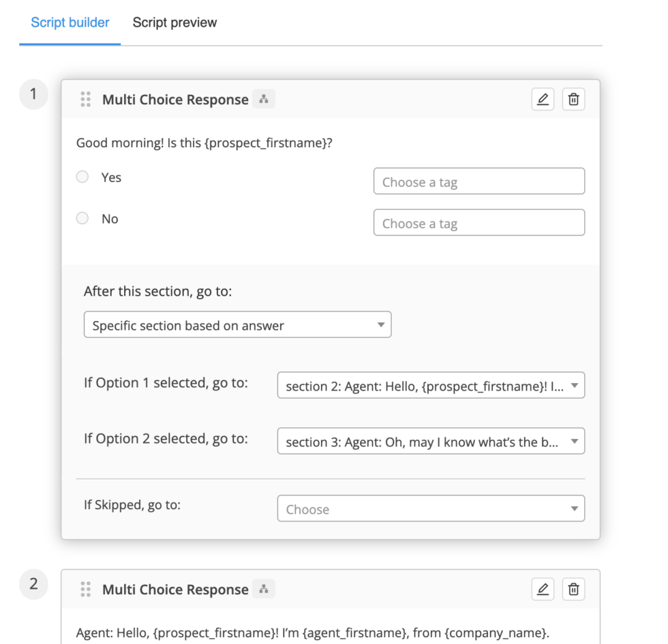Click the branching icon beside section 1 title
Image resolution: width=668 pixels, height=644 pixels.
pyautogui.click(x=264, y=99)
